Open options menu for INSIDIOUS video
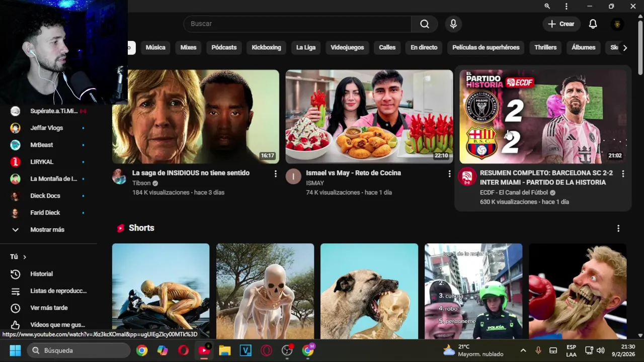Screen dimensions: 644x362 (275, 173)
